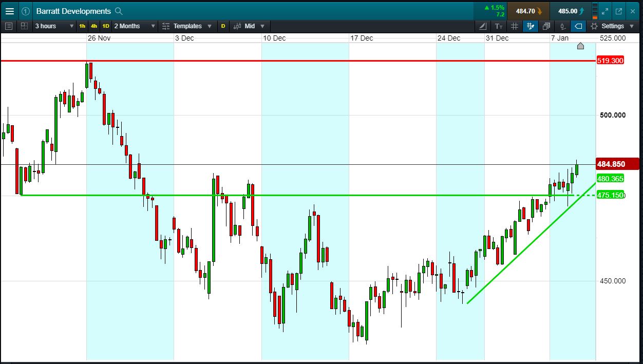This screenshot has width=643, height=364.
Task: Toggle the price label tag icon
Action: point(579,26)
